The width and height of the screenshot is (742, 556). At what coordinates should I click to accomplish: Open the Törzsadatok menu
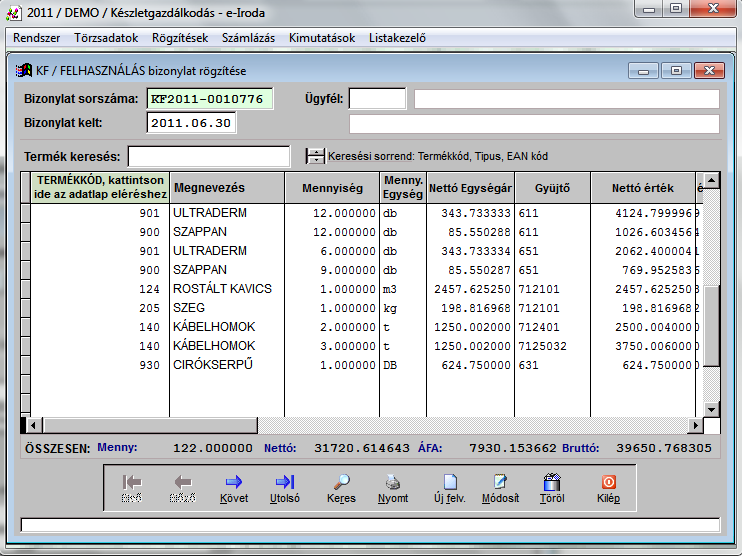[x=106, y=38]
